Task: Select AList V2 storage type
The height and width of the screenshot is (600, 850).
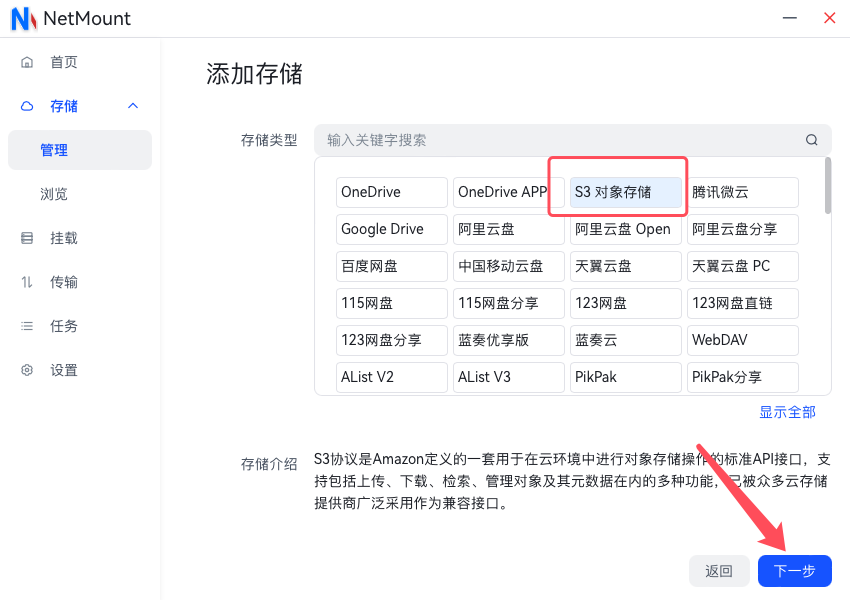Action: click(391, 377)
